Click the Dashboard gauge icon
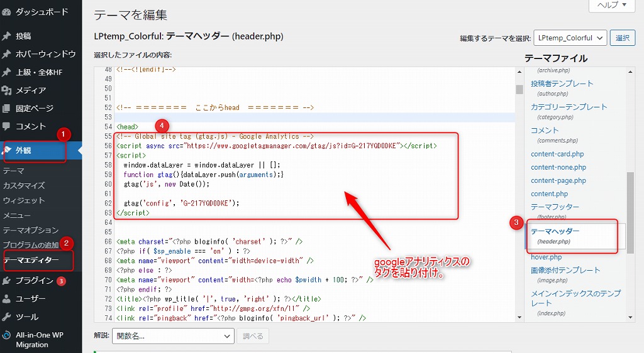This screenshot has height=353, width=644. (x=7, y=12)
